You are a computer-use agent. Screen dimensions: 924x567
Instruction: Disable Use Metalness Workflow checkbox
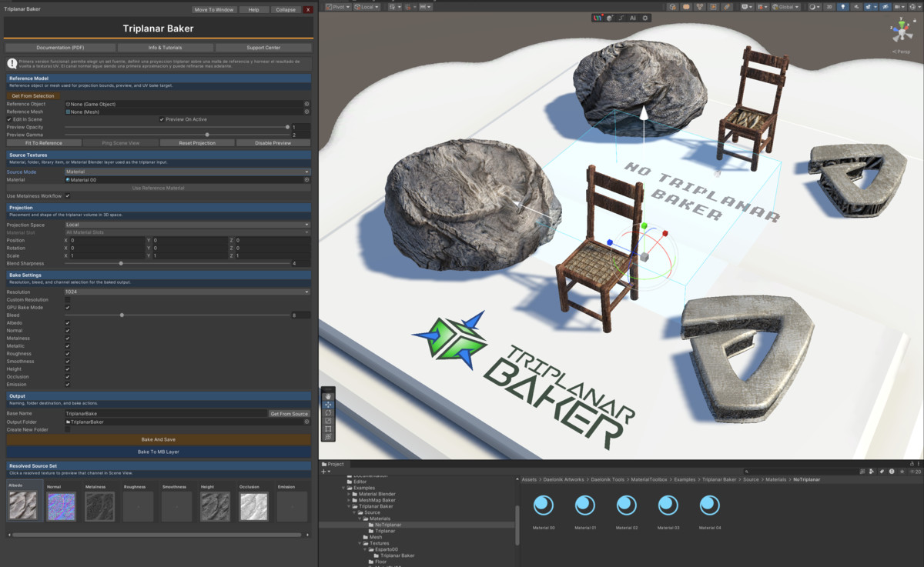click(x=68, y=196)
